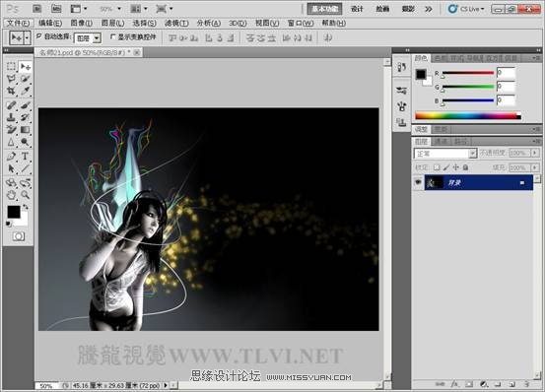Select the Move tool in toolbox

[25, 66]
